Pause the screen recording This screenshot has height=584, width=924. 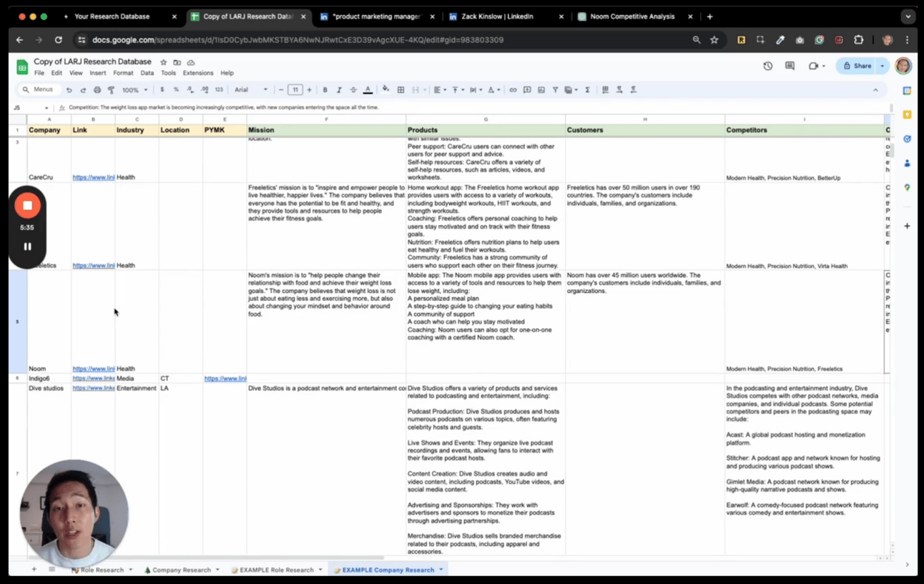tap(27, 247)
